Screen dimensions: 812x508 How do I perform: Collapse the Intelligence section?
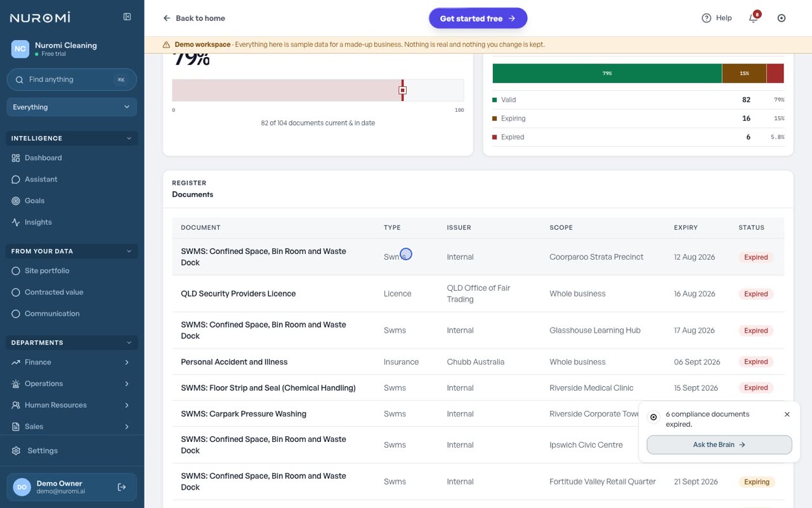point(72,138)
